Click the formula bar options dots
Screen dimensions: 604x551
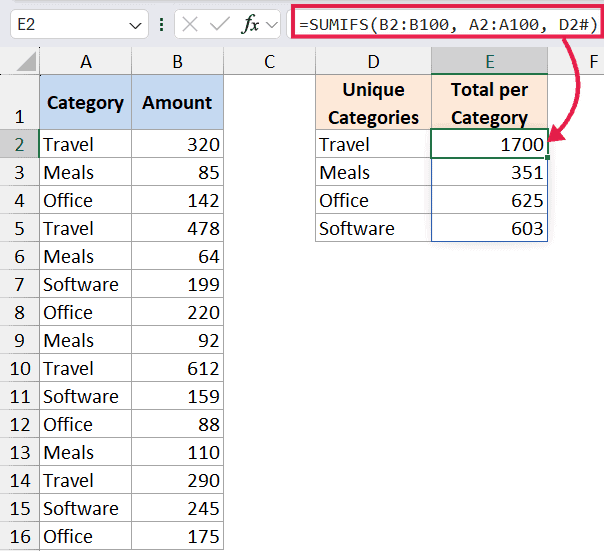[x=162, y=25]
